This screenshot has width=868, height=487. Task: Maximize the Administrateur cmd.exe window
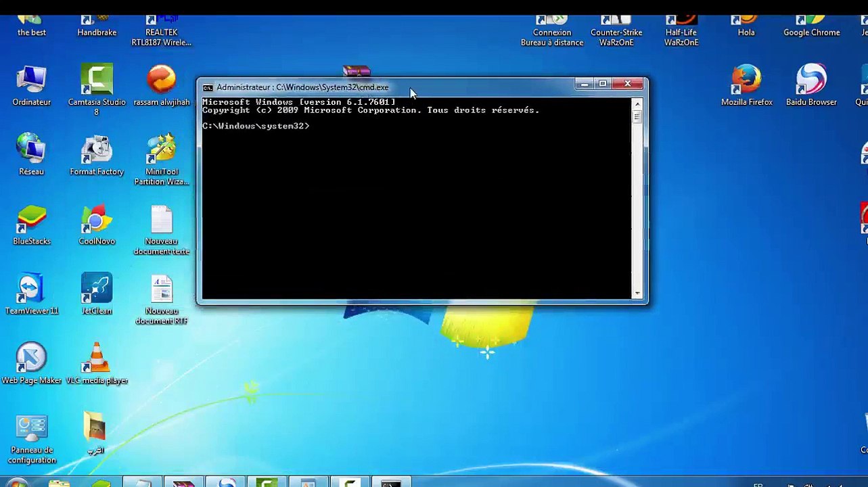coord(602,84)
